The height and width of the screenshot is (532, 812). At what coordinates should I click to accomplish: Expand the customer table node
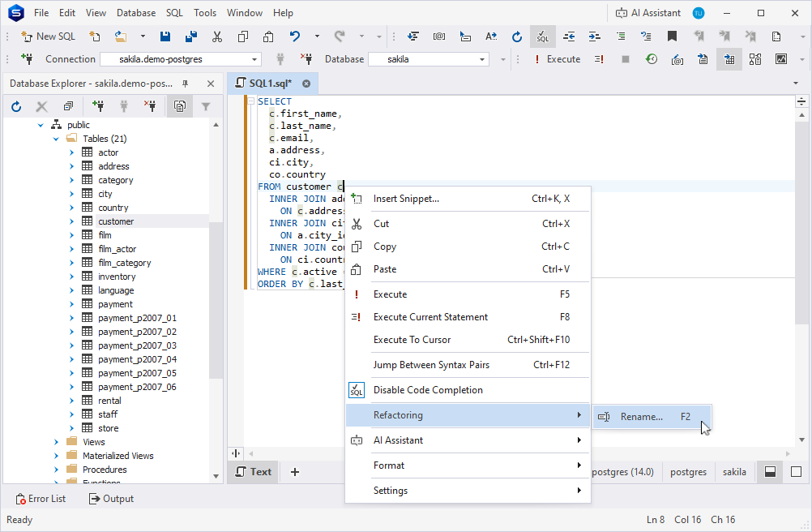click(71, 221)
